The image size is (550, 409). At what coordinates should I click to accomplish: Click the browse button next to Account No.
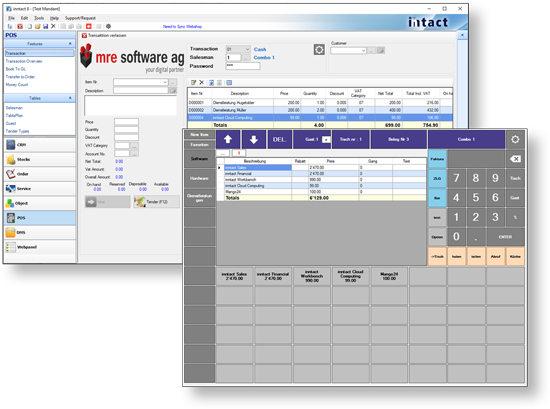click(x=135, y=154)
